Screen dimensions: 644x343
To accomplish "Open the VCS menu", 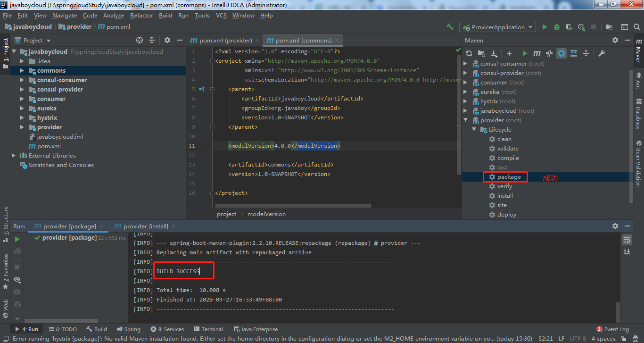I will pyautogui.click(x=221, y=16).
